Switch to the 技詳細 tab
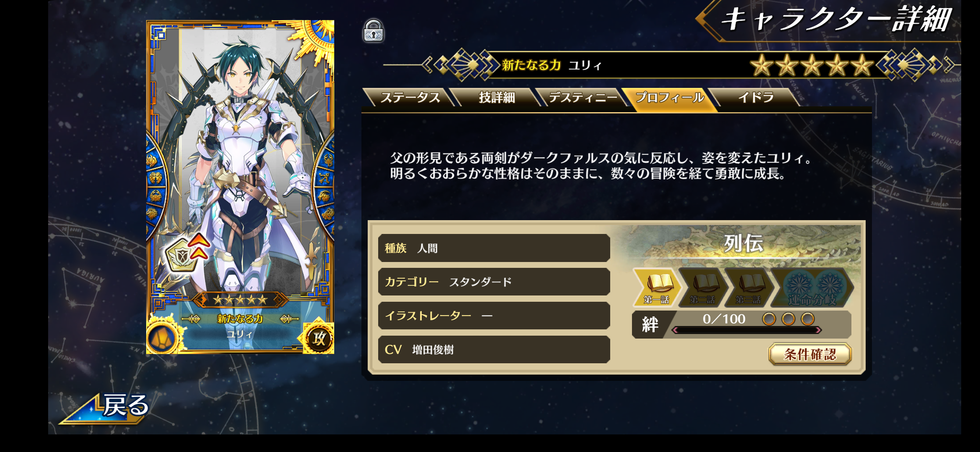The height and width of the screenshot is (452, 980). [497, 98]
